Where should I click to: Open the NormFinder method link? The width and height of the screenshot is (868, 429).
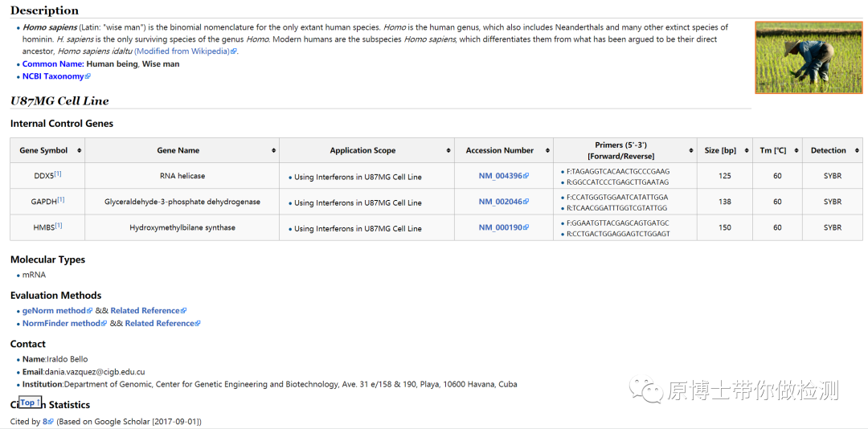click(x=61, y=324)
